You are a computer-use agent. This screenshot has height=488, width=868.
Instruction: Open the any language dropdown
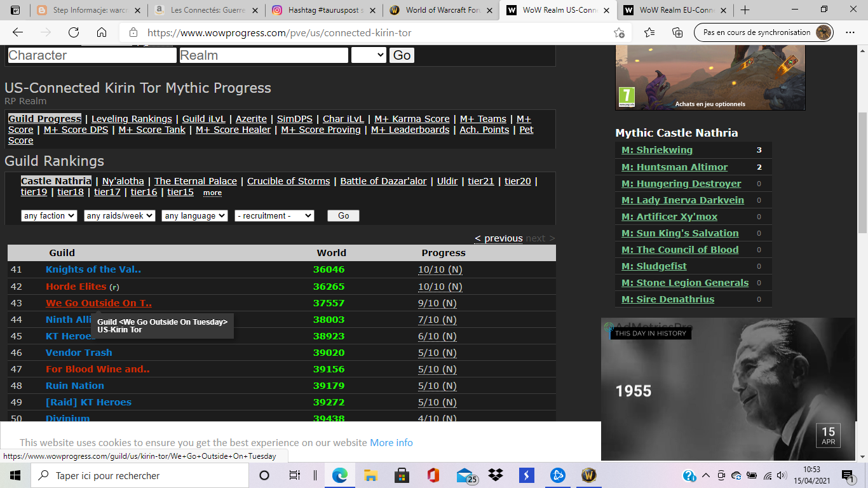194,216
